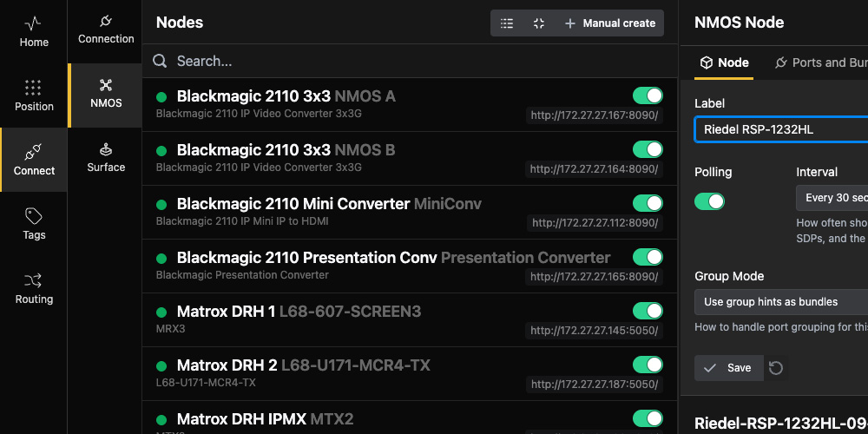
Task: Click the 'L68-U171-MCR4-TX' subtitle text
Action: [x=206, y=383]
